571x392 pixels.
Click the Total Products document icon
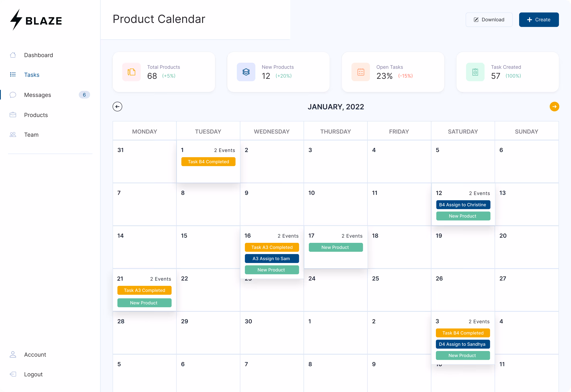(x=131, y=72)
